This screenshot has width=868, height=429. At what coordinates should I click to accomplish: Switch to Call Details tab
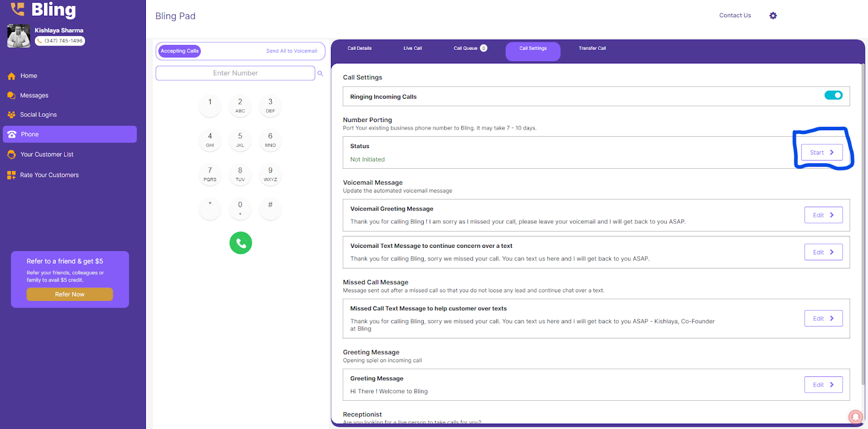click(x=359, y=48)
